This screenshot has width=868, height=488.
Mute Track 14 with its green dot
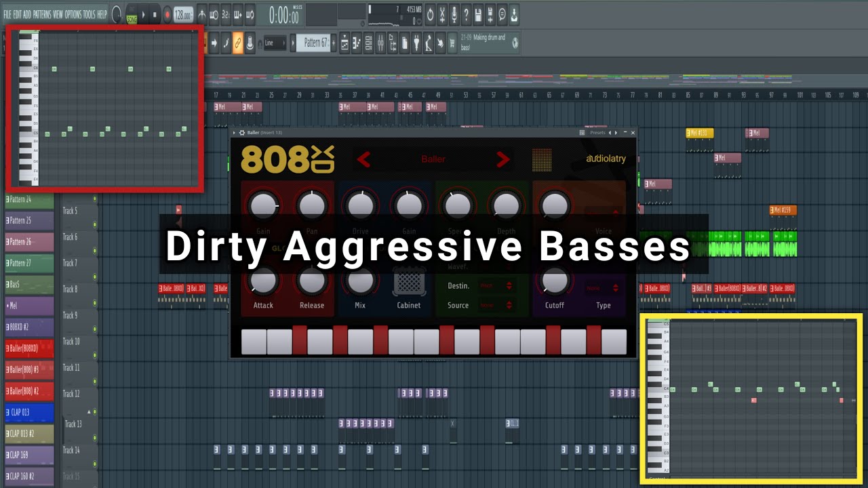[94, 465]
